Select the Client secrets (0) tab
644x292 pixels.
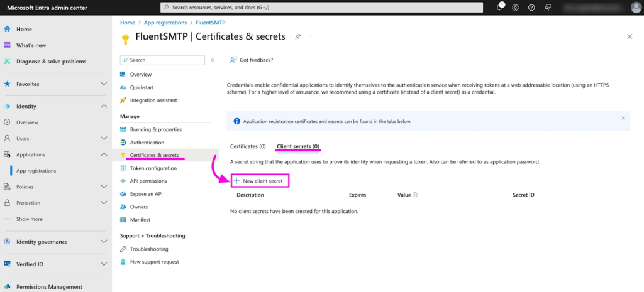coord(298,146)
